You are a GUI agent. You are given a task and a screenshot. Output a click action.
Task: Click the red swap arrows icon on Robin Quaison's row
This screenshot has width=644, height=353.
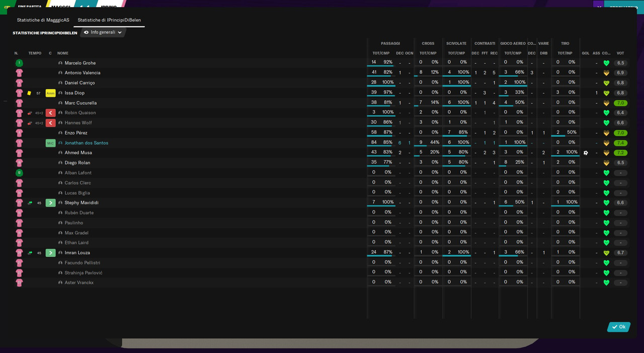tap(30, 113)
